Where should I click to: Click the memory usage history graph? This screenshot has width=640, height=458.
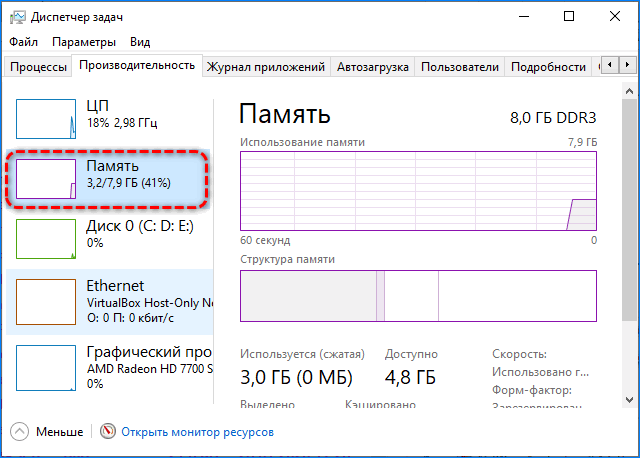pos(418,191)
